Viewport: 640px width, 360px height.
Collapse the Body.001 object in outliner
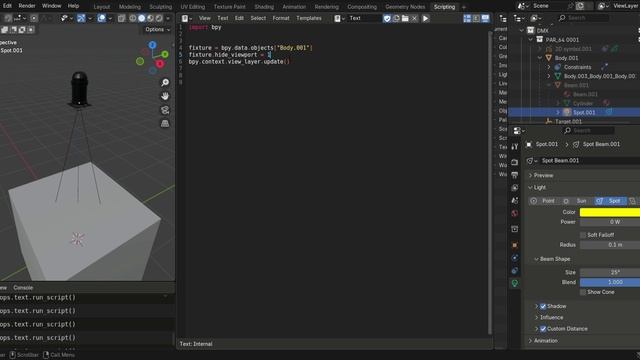(x=540, y=58)
